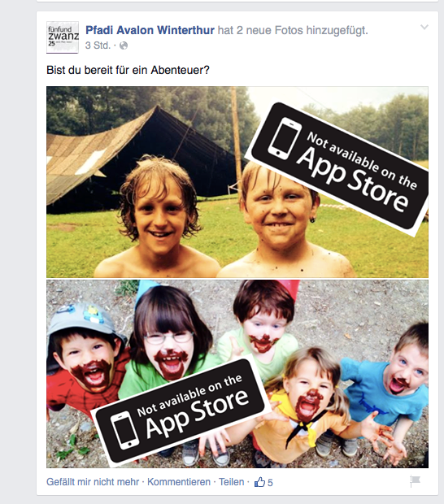The height and width of the screenshot is (504, 444).
Task: Open the photo of two boys by the tent
Action: (x=237, y=182)
